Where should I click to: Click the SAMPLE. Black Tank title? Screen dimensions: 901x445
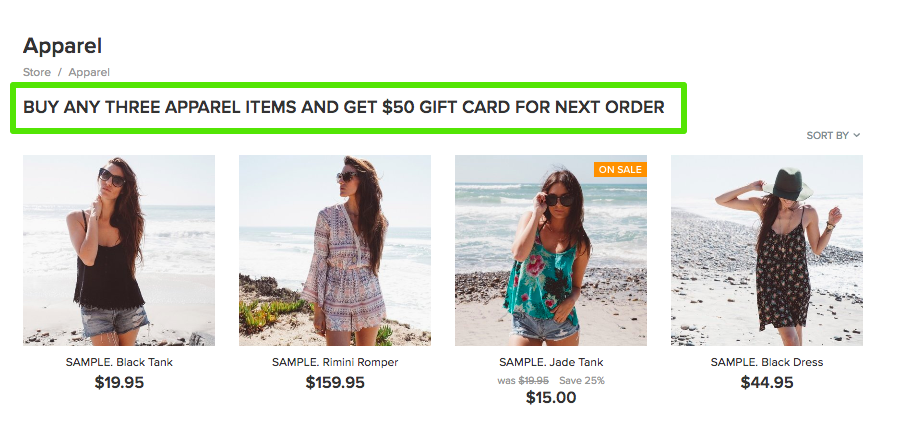(119, 362)
